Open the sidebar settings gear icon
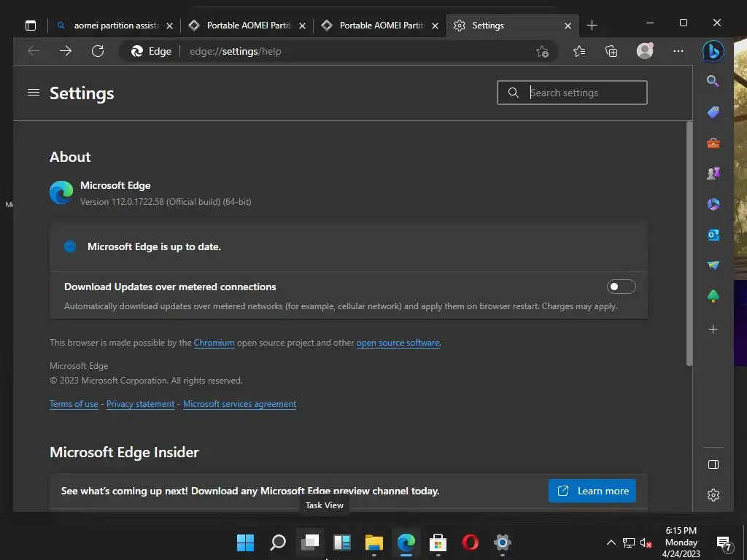Viewport: 747px width, 560px height. (713, 495)
